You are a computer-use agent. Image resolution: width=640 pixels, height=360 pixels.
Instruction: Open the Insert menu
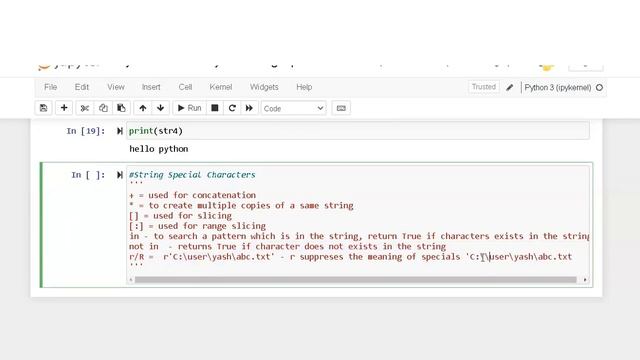coord(151,87)
